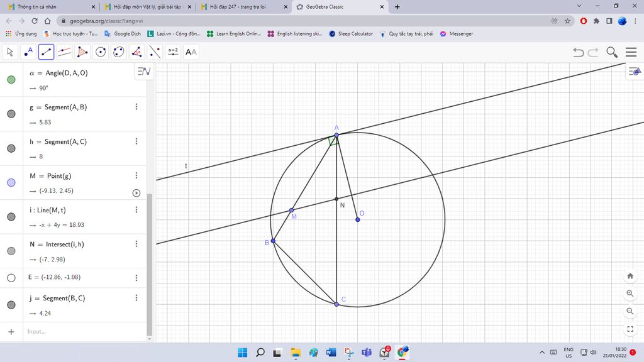644x362 pixels.
Task: Select the Angle measurement tool
Action: pyautogui.click(x=136, y=52)
